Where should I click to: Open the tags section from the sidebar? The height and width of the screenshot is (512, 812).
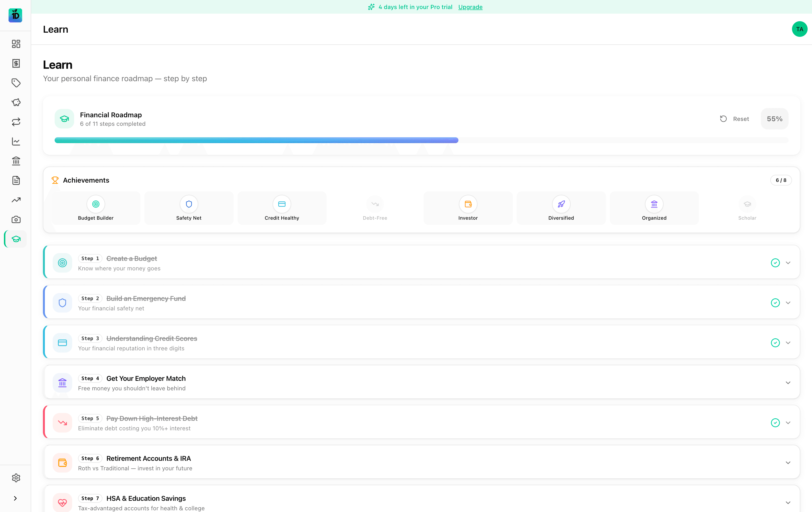(x=16, y=83)
